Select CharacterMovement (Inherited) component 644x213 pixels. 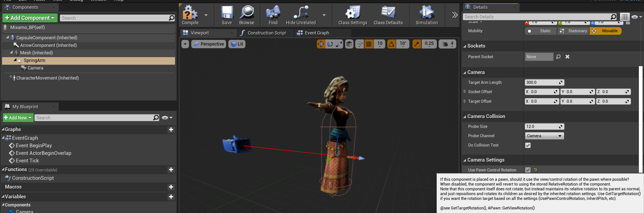pos(88,78)
